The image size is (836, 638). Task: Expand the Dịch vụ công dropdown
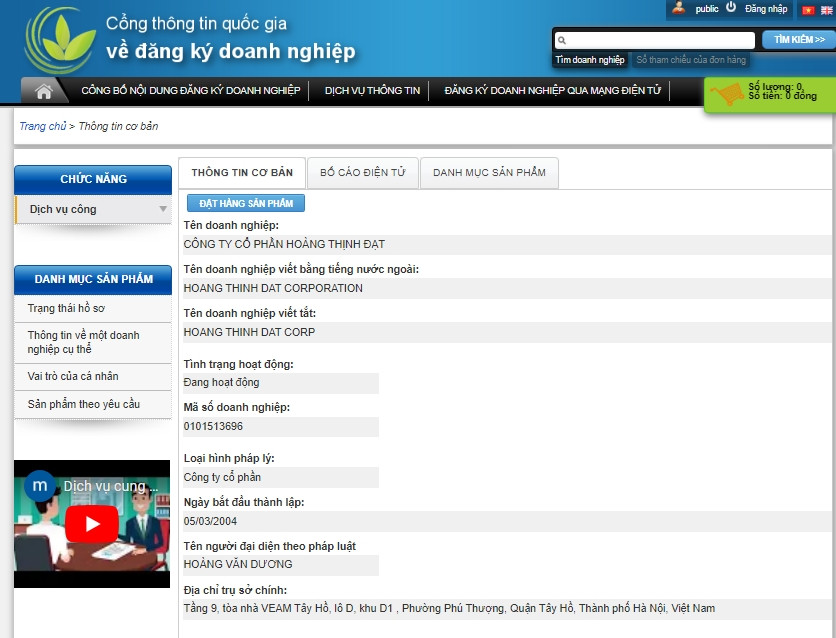[x=163, y=209]
